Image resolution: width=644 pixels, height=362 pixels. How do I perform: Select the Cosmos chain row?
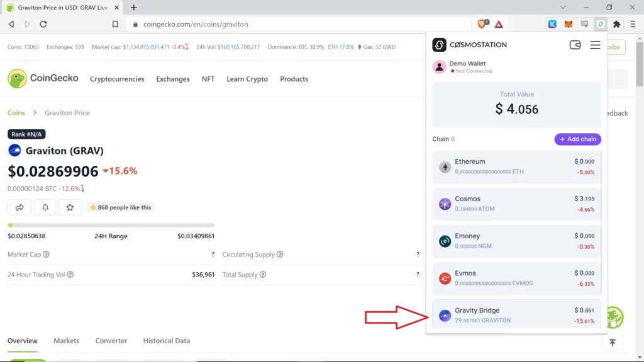517,204
